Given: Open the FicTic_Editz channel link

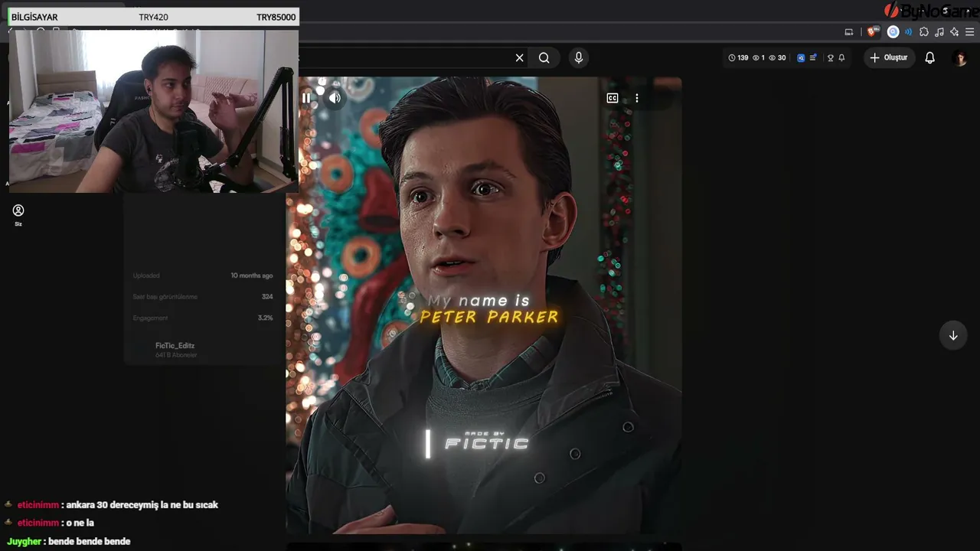Looking at the screenshot, I should (175, 345).
